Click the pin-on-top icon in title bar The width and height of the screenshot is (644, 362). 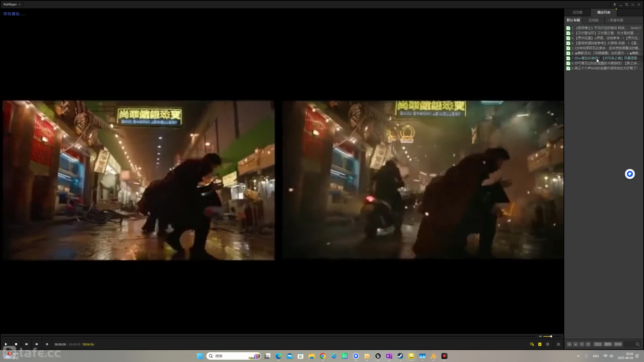(615, 5)
